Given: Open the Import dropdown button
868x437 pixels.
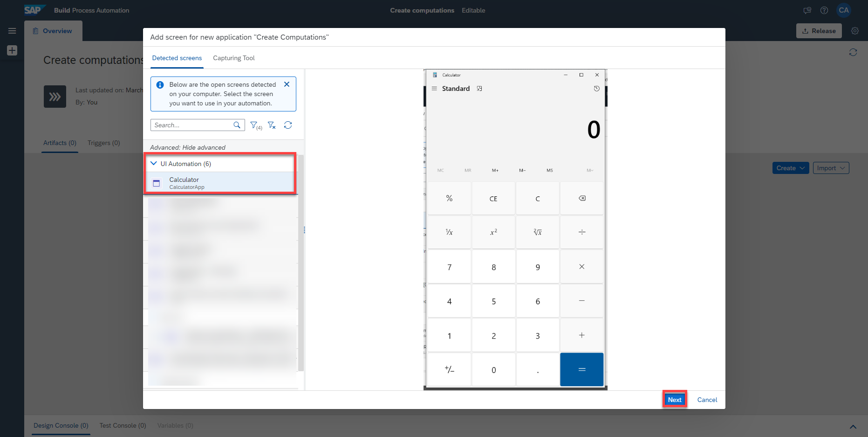Looking at the screenshot, I should coord(831,168).
